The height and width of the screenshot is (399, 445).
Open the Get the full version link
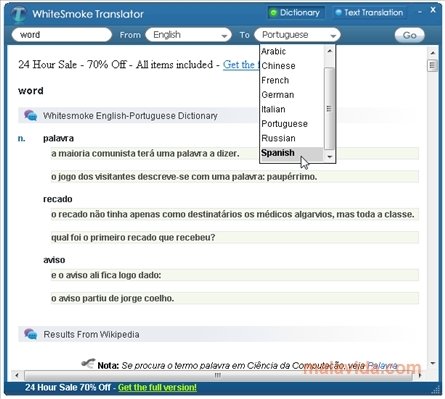coord(157,388)
